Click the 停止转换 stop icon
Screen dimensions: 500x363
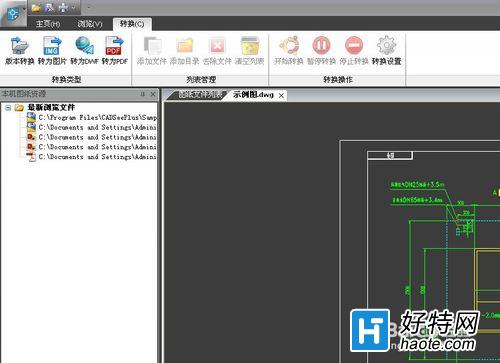coord(354,51)
